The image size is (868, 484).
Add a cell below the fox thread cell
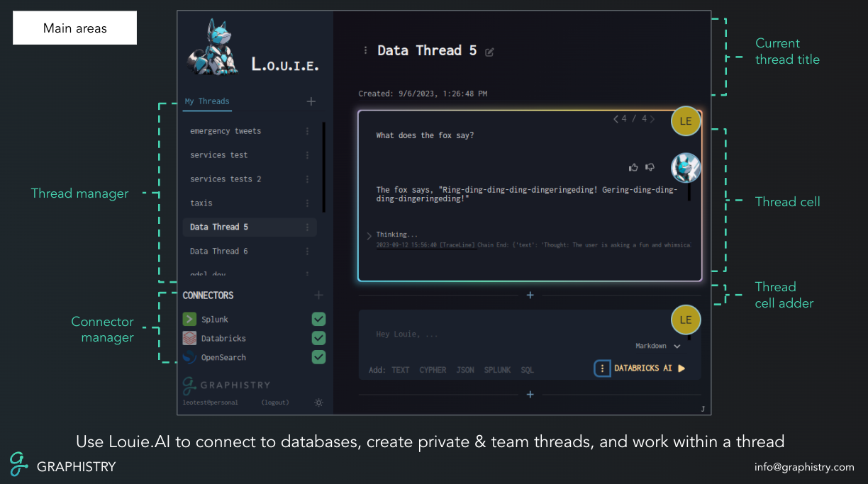[x=530, y=296]
